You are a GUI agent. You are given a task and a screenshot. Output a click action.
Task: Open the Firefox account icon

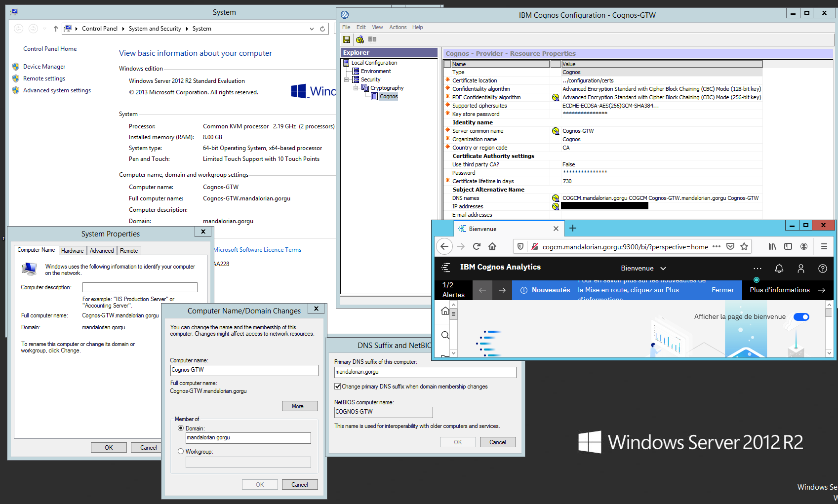pyautogui.click(x=804, y=246)
